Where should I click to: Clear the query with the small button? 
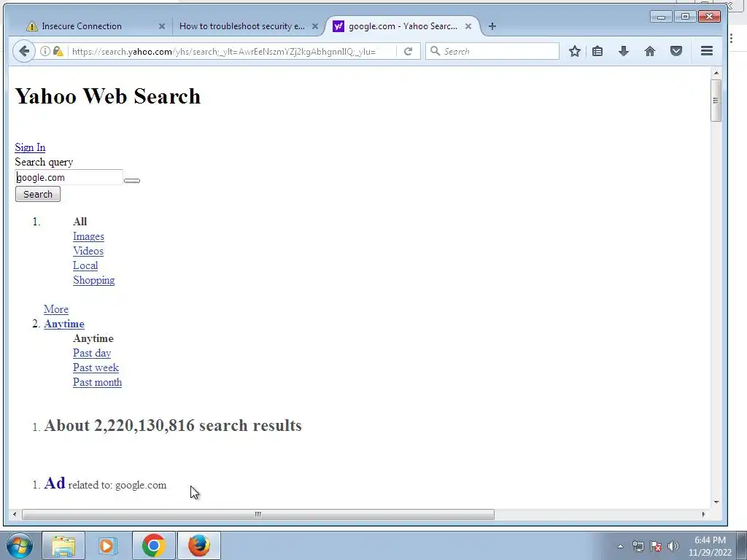(132, 181)
